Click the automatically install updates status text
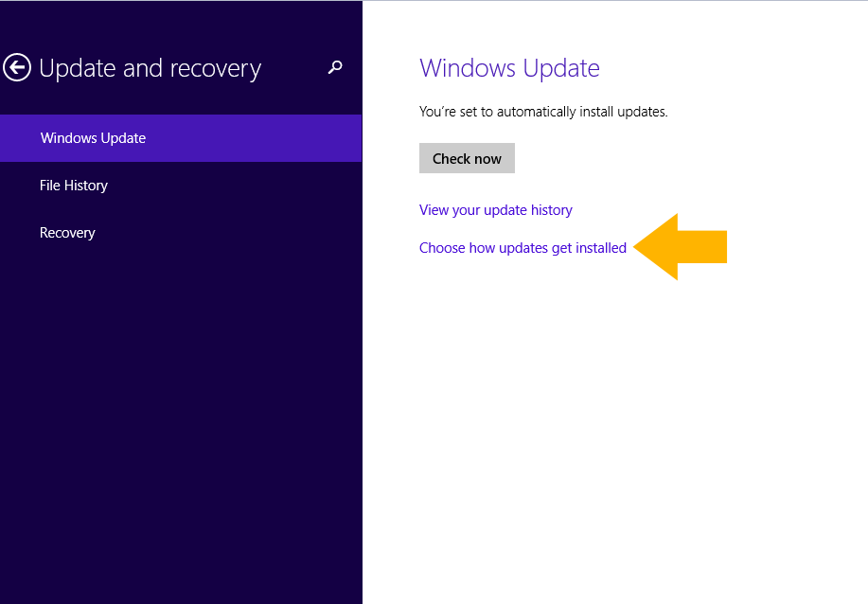The height and width of the screenshot is (604, 868). [x=543, y=112]
